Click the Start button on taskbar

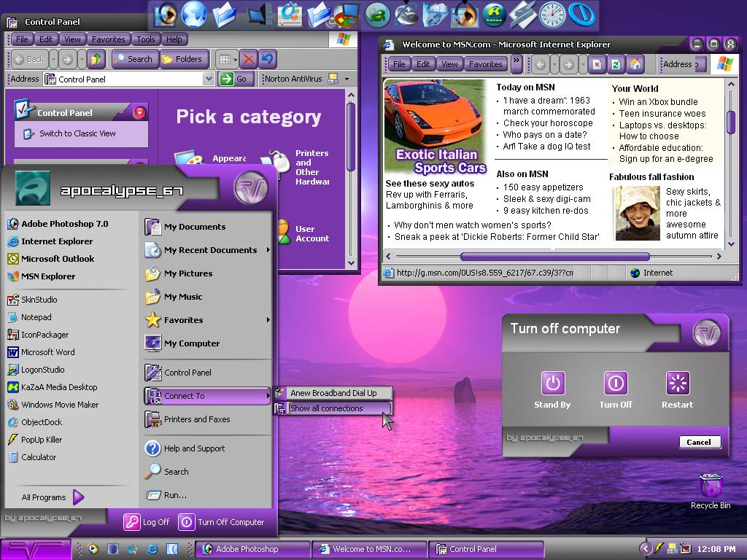[x=36, y=549]
